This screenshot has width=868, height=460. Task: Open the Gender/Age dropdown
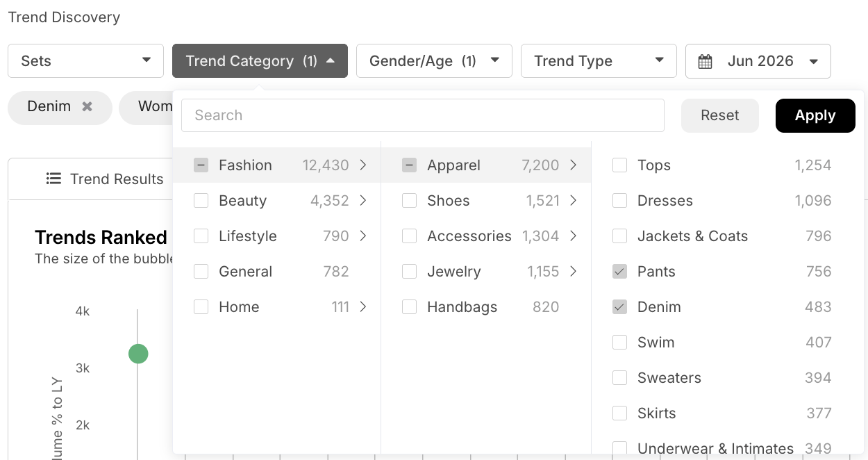(434, 61)
